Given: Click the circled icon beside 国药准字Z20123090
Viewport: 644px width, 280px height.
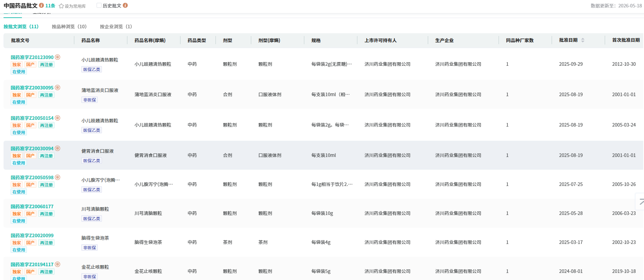Looking at the screenshot, I should [58, 57].
